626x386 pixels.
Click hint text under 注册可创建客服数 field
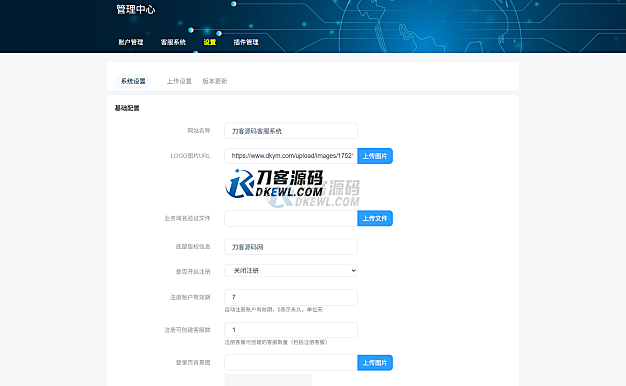(x=275, y=342)
